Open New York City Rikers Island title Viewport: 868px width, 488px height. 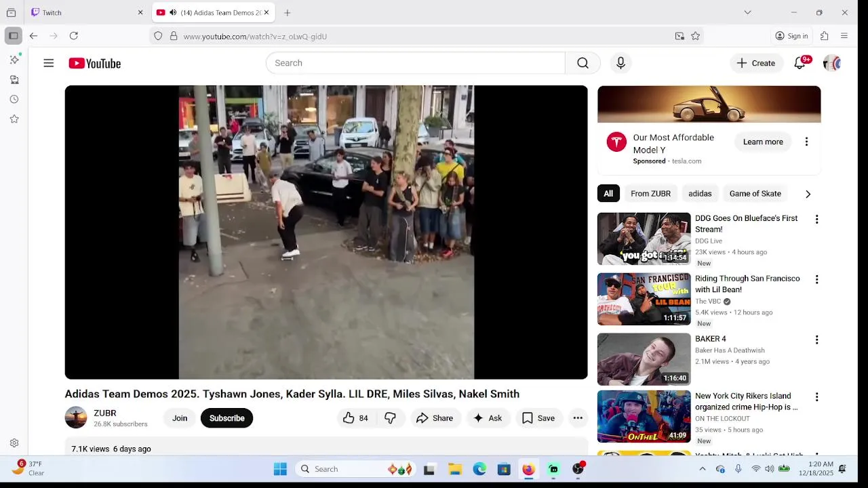(x=747, y=401)
